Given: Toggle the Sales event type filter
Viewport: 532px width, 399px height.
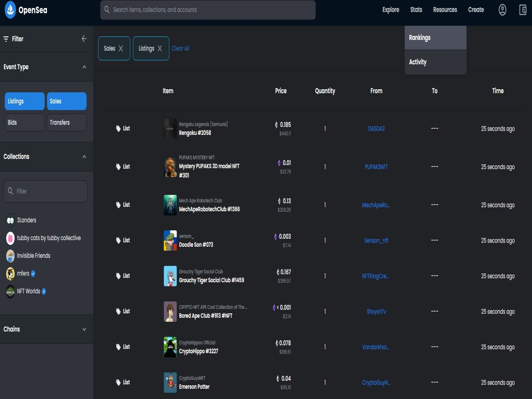Looking at the screenshot, I should click(x=66, y=101).
